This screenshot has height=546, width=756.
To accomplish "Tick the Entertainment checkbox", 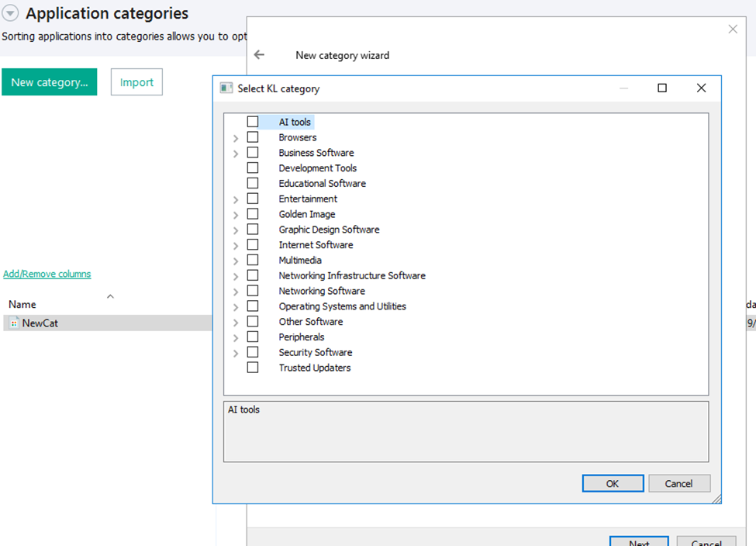I will 253,199.
